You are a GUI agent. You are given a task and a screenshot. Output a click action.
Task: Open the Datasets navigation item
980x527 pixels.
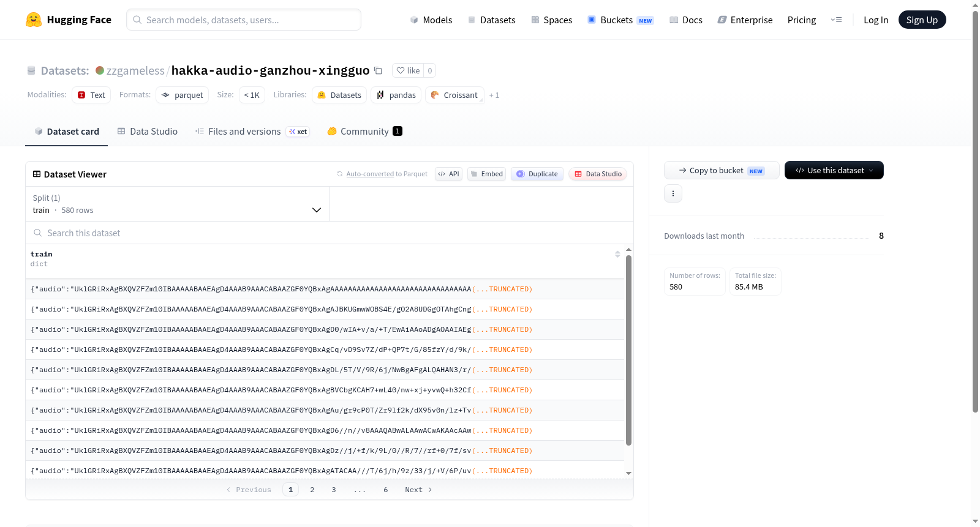pos(492,20)
